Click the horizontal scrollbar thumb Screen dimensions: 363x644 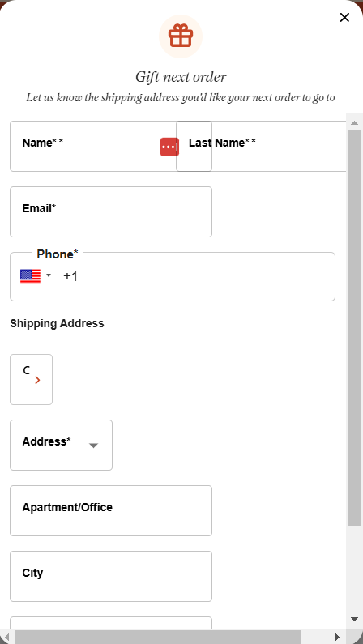[x=159, y=637]
